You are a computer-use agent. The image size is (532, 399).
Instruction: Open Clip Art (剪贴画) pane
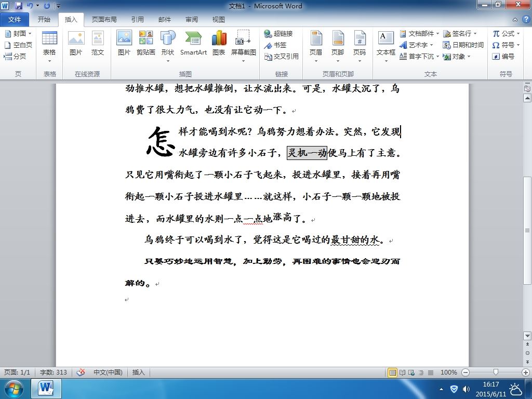pyautogui.click(x=146, y=44)
